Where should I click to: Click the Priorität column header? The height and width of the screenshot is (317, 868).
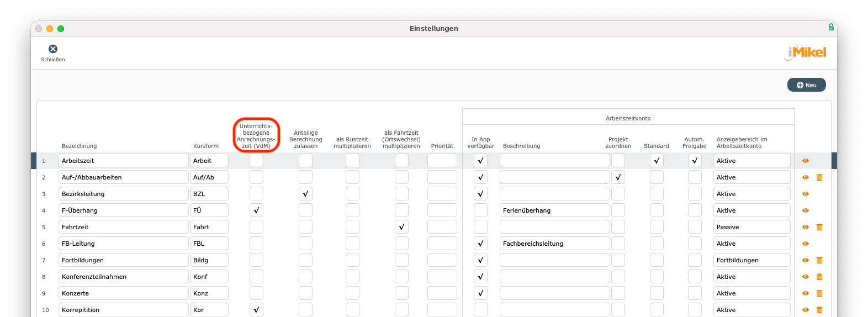442,146
